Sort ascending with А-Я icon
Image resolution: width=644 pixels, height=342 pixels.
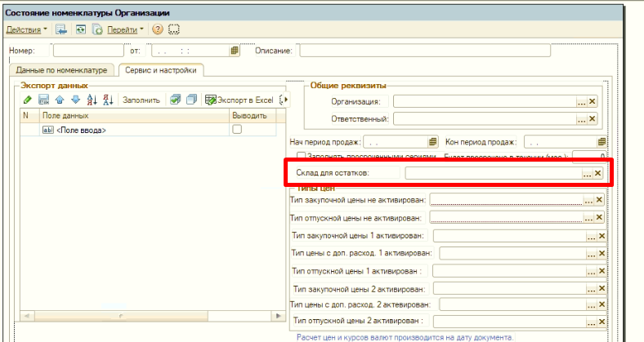point(92,100)
